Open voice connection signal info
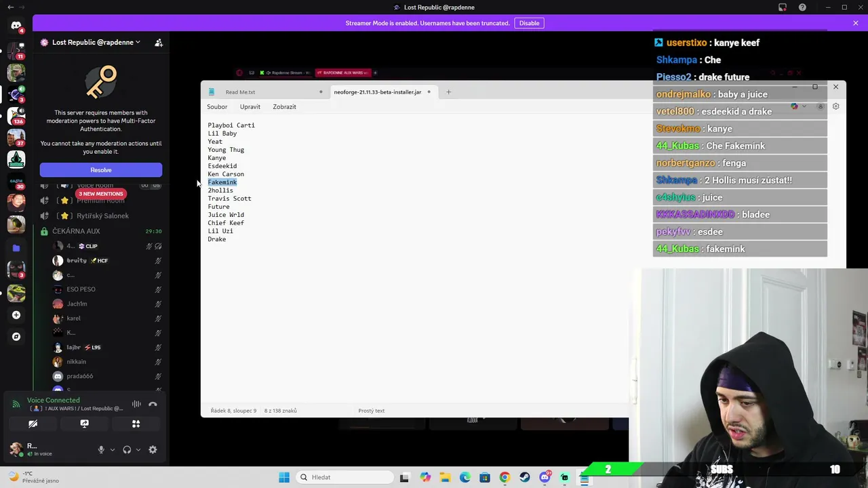Image resolution: width=868 pixels, height=488 pixels. point(16,404)
